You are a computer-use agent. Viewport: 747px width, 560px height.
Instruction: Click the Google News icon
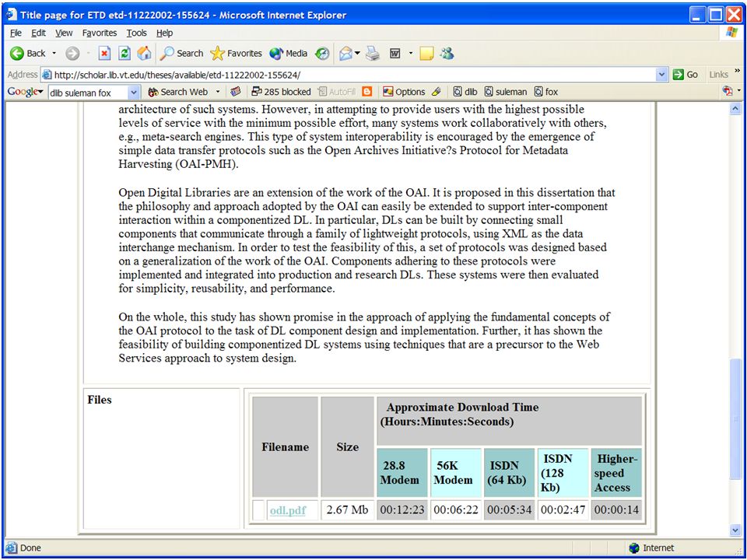pos(235,92)
